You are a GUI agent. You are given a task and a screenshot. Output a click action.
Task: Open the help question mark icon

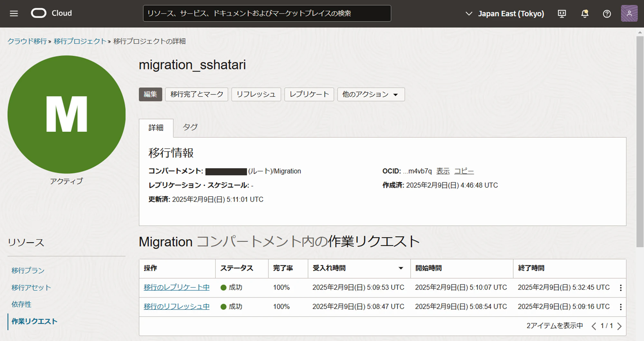pos(607,14)
